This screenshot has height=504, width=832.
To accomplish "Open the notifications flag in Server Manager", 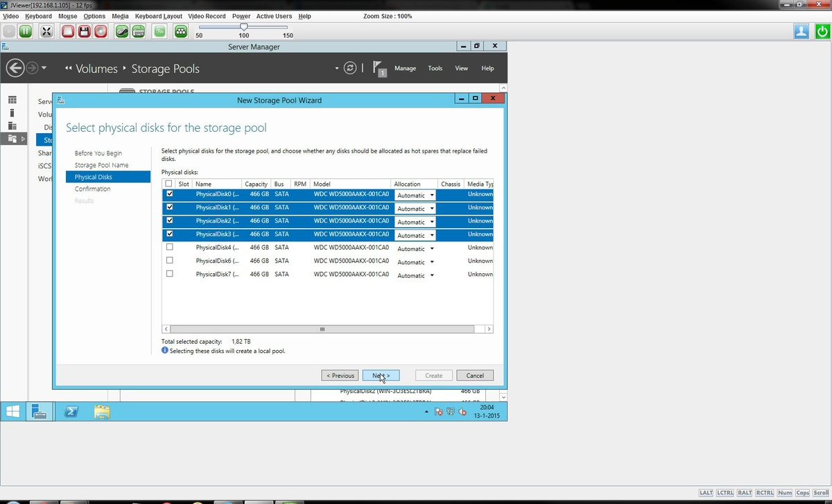I will click(x=379, y=68).
